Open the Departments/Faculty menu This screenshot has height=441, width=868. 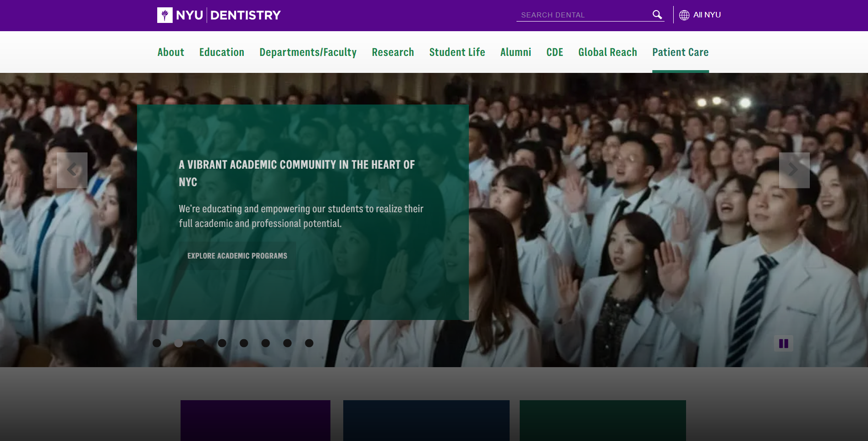pos(308,52)
